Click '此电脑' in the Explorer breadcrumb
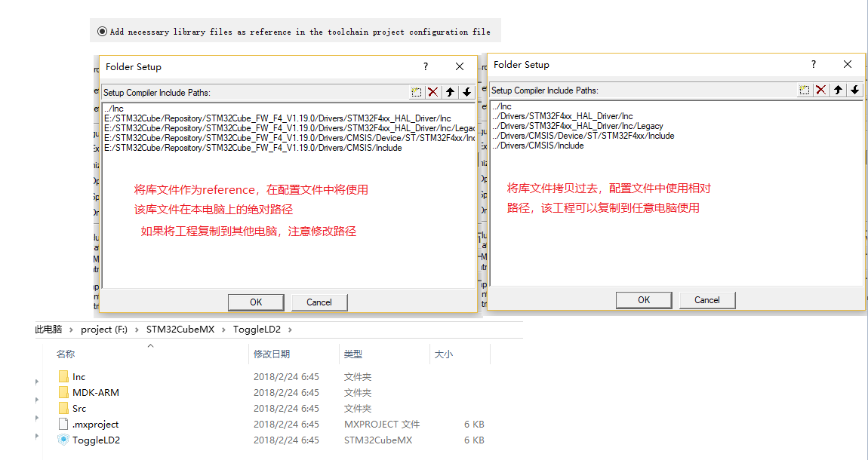This screenshot has height=460, width=868. pos(49,330)
